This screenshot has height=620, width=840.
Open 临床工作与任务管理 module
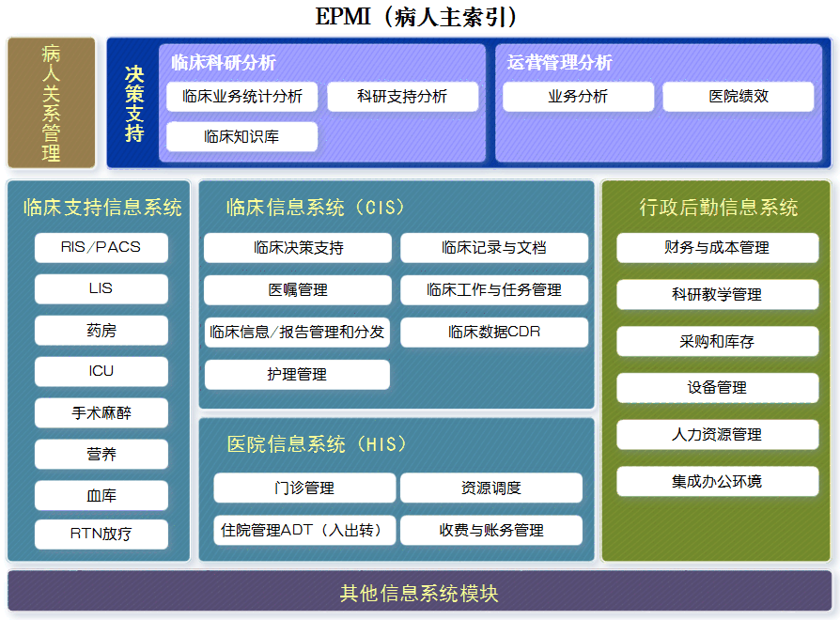pos(494,290)
